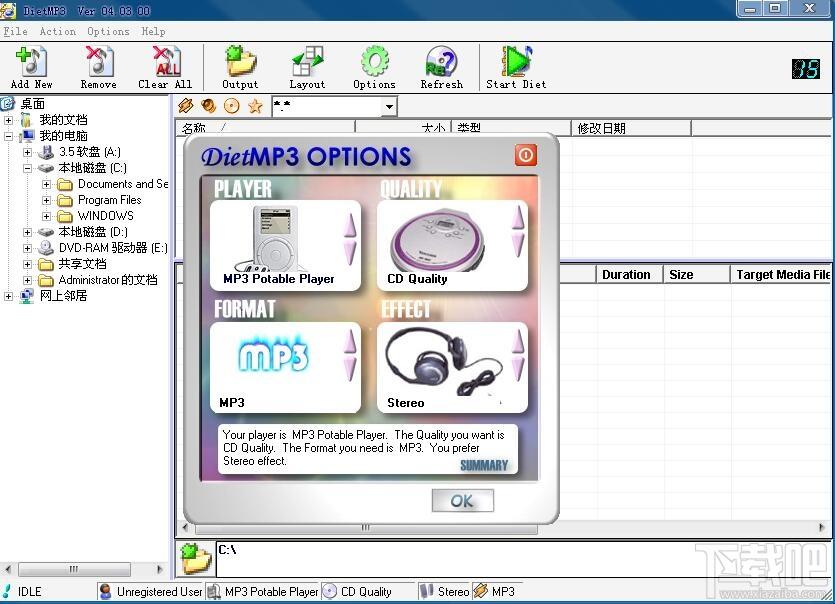
Task: Open the File menu
Action: tap(15, 31)
